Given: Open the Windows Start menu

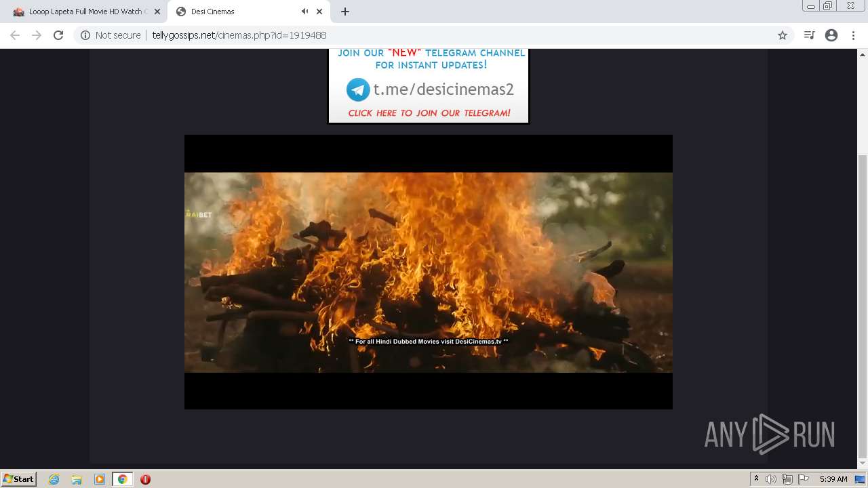Looking at the screenshot, I should [18, 479].
